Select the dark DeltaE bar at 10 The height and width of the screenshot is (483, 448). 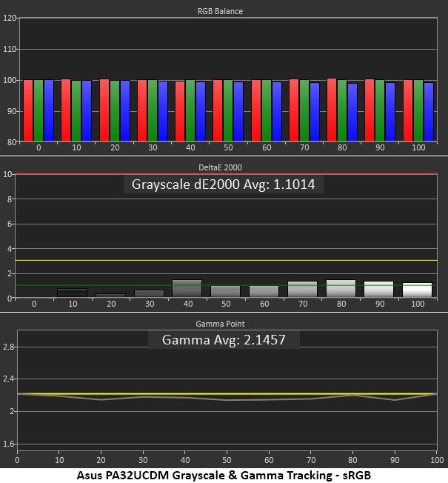[73, 293]
